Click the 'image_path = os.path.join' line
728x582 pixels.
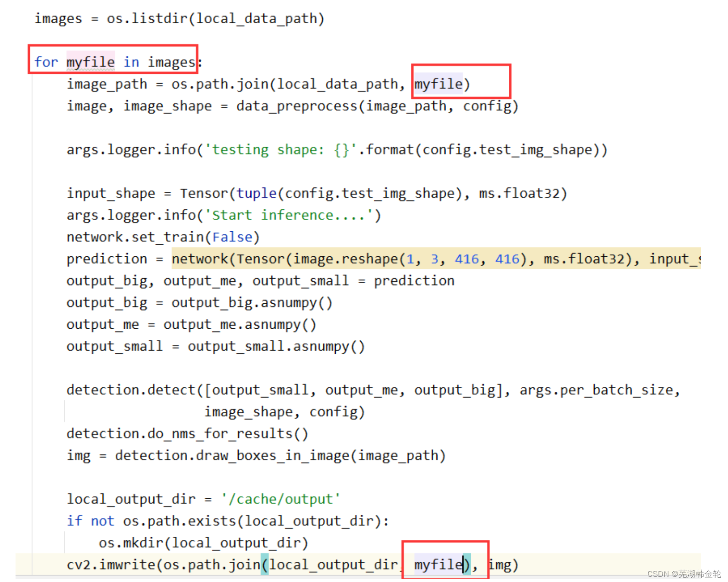268,84
